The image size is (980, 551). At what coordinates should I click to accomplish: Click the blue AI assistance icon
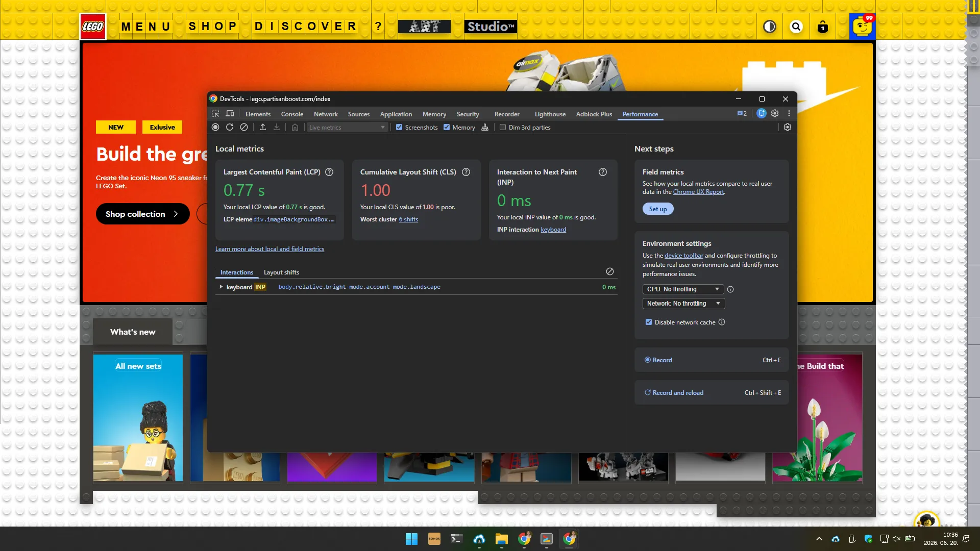click(762, 113)
